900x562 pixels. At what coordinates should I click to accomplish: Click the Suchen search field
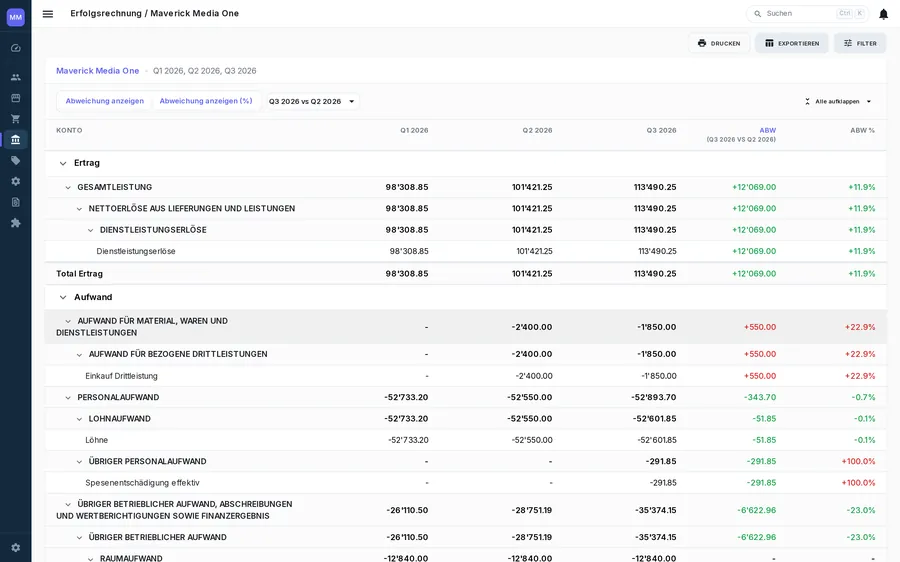[x=807, y=14]
